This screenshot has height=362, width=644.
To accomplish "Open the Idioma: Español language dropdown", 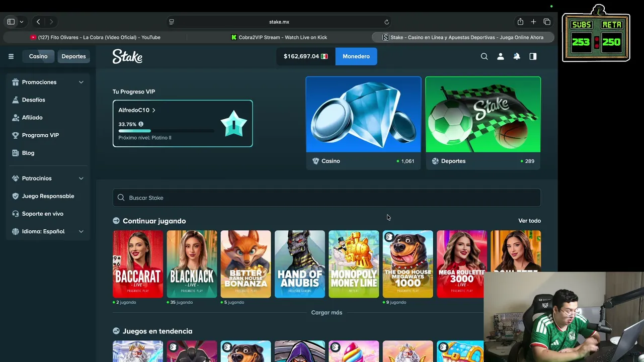I will click(48, 231).
